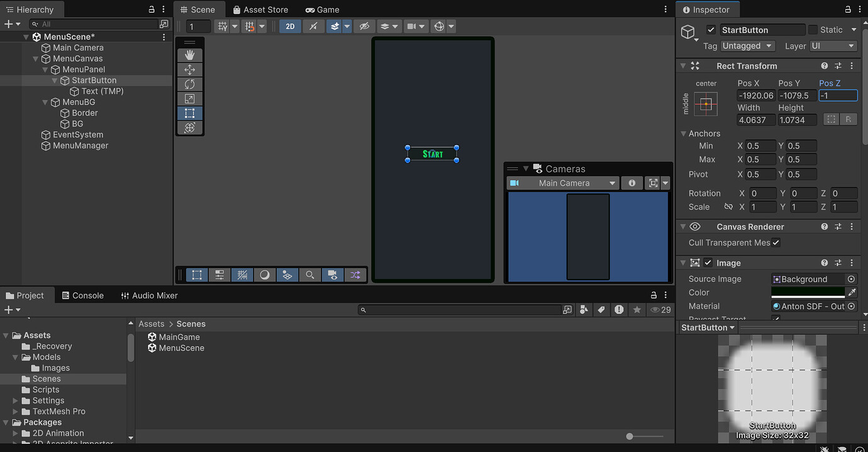The width and height of the screenshot is (868, 452).
Task: Toggle the scene lighting icon
Action: [x=335, y=26]
